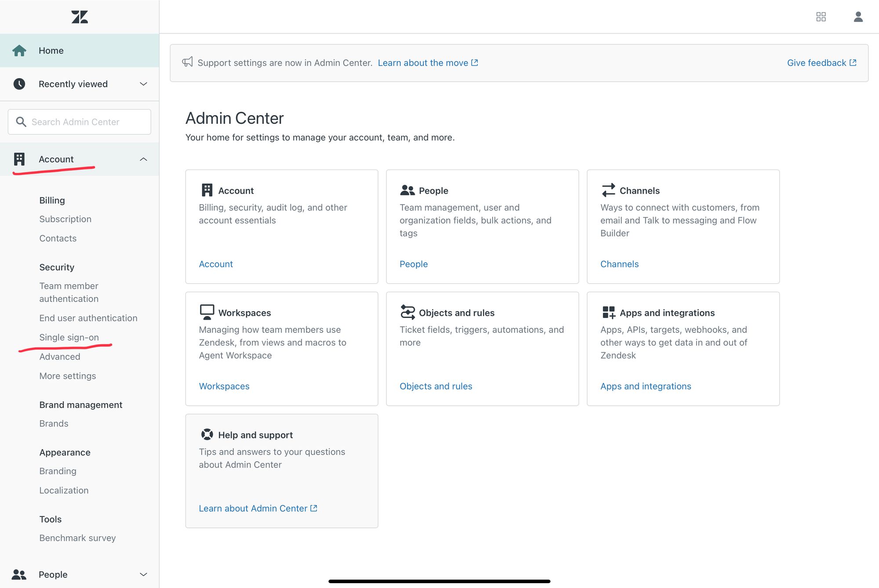Click the Recently viewed label

(73, 84)
